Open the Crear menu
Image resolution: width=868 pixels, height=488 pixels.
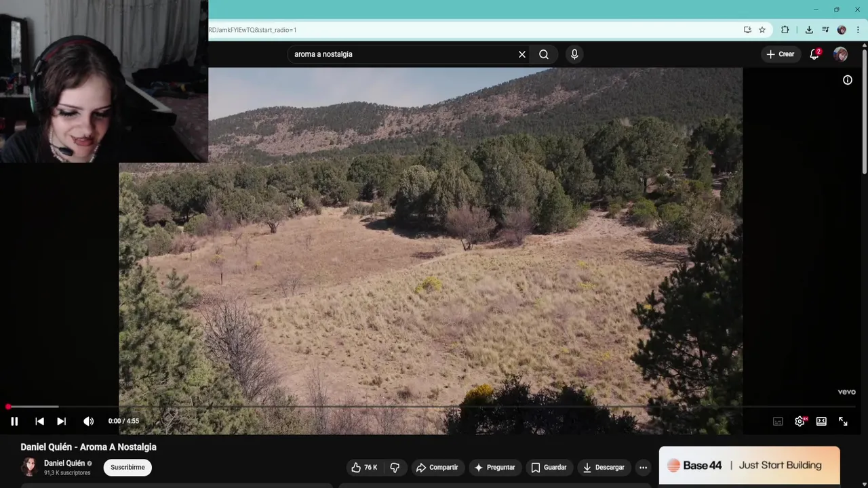pos(780,54)
